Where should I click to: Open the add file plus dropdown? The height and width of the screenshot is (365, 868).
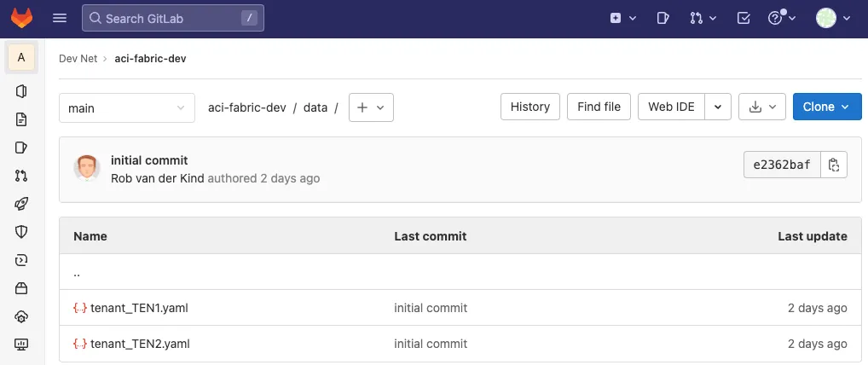[371, 107]
